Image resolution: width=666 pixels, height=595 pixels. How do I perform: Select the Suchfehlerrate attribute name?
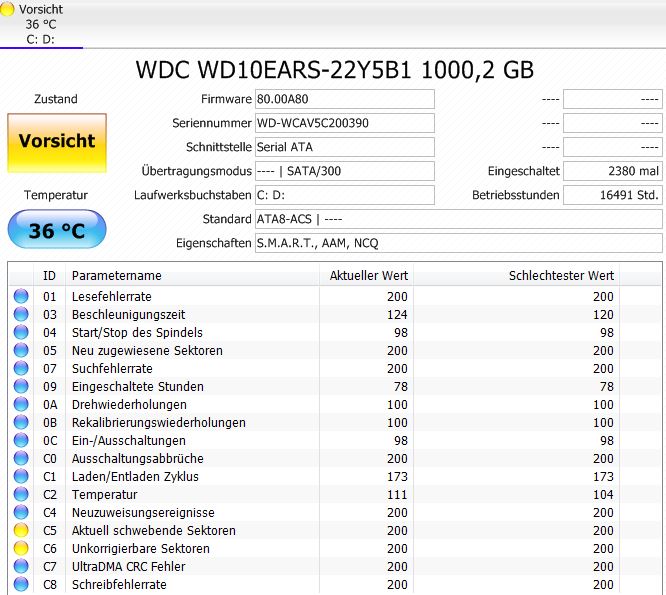click(112, 369)
